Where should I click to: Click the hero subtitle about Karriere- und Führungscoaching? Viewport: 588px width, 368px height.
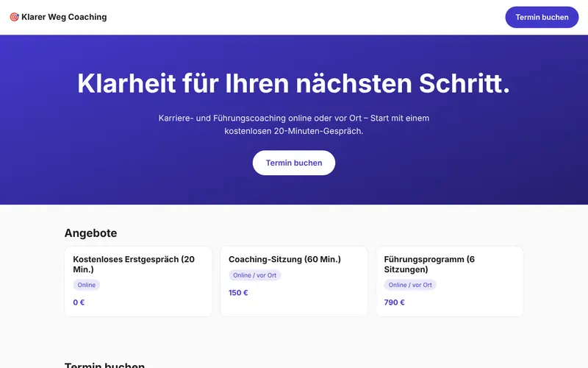tap(293, 124)
